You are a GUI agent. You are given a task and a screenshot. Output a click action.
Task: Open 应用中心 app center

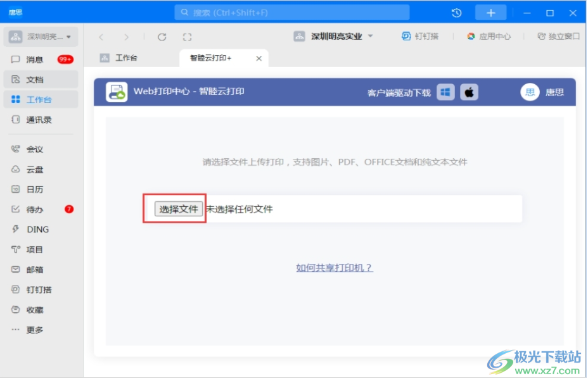coord(489,36)
